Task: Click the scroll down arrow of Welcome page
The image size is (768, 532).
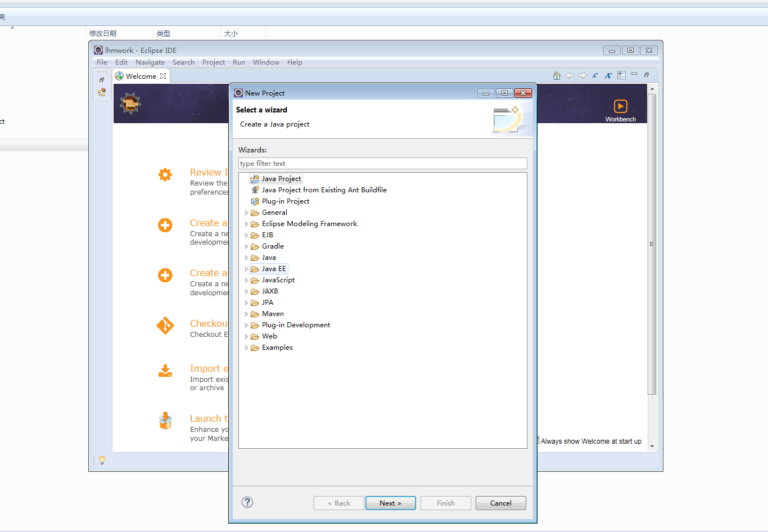Action: point(652,447)
